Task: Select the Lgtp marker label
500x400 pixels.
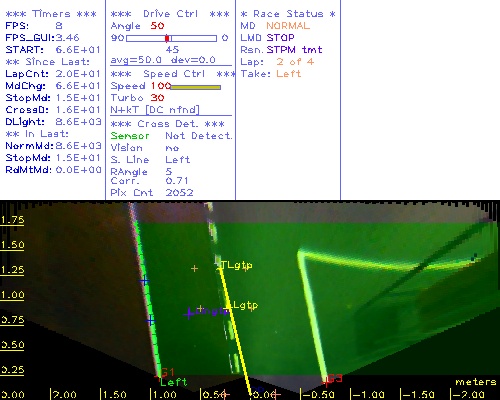Action: (x=245, y=305)
